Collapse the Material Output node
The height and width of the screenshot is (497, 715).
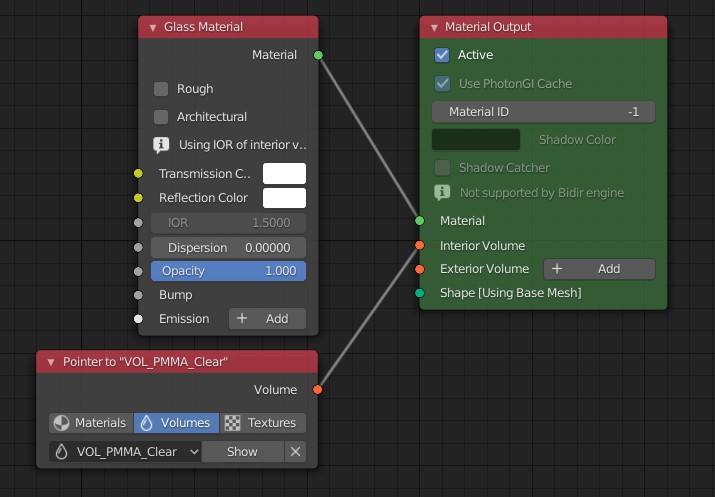tap(433, 27)
